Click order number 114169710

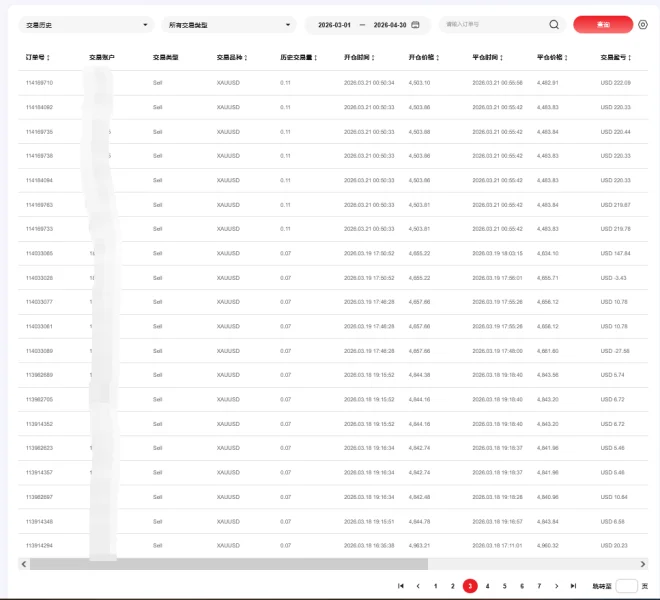click(x=39, y=83)
